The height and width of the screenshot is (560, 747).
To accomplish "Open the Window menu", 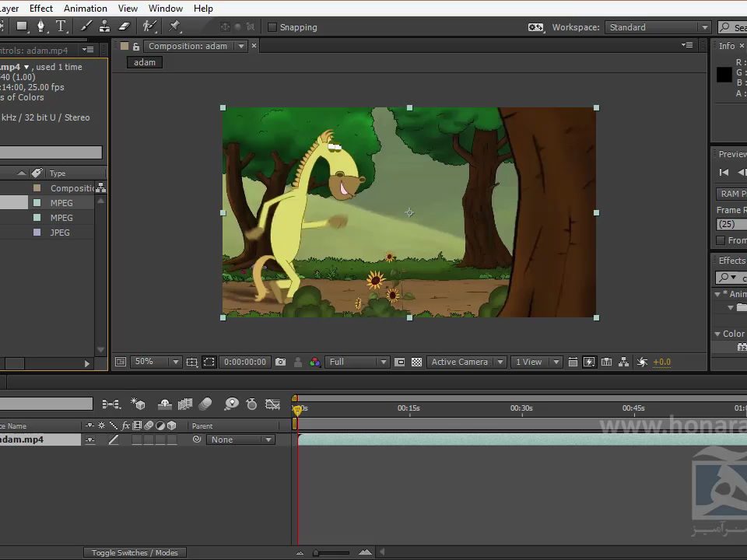I will click(x=165, y=8).
